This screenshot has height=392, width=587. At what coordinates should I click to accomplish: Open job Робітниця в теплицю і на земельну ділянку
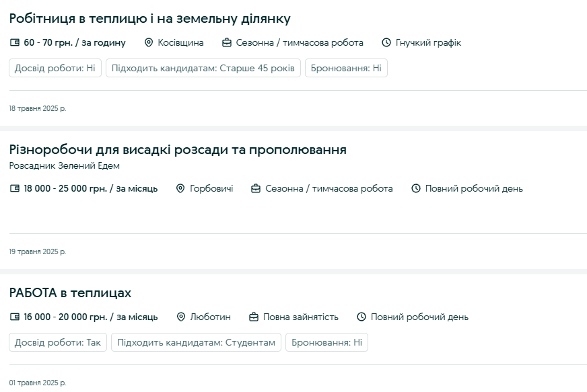click(x=149, y=19)
